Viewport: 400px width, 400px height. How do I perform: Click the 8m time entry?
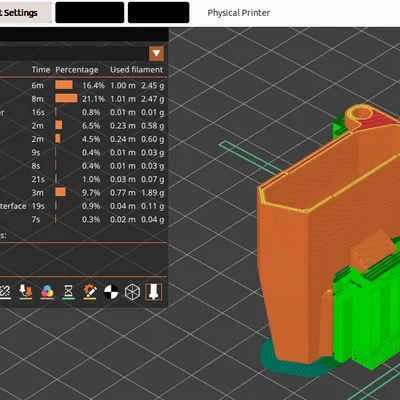click(38, 99)
